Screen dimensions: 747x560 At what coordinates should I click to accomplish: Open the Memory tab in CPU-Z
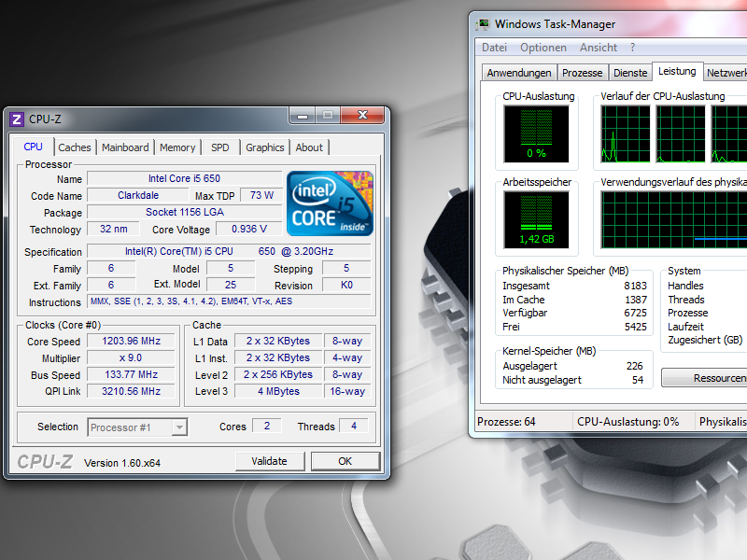coord(177,147)
